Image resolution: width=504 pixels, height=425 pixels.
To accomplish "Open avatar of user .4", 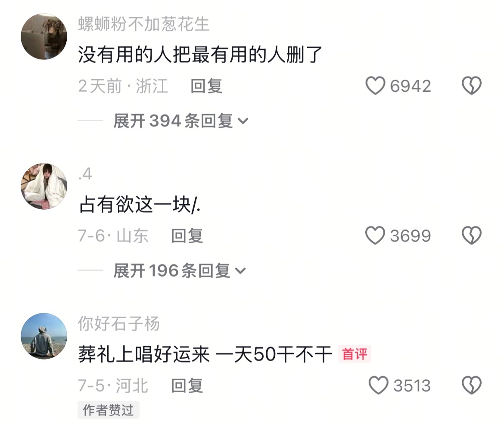I will (44, 186).
